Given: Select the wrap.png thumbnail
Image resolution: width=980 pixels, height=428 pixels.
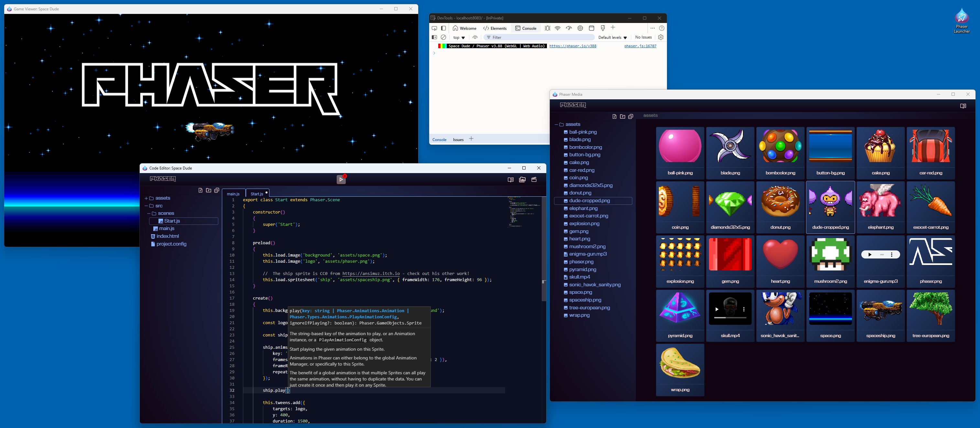Looking at the screenshot, I should (x=680, y=370).
